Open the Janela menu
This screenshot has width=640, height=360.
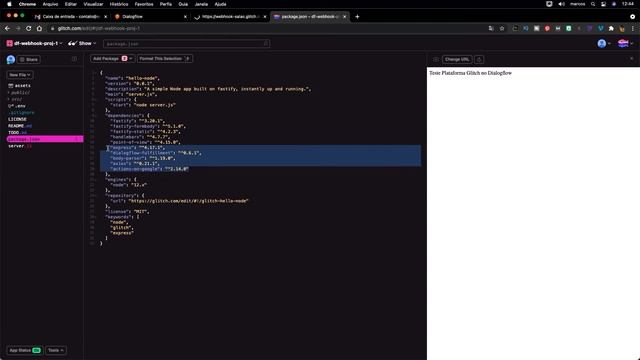[x=201, y=4]
